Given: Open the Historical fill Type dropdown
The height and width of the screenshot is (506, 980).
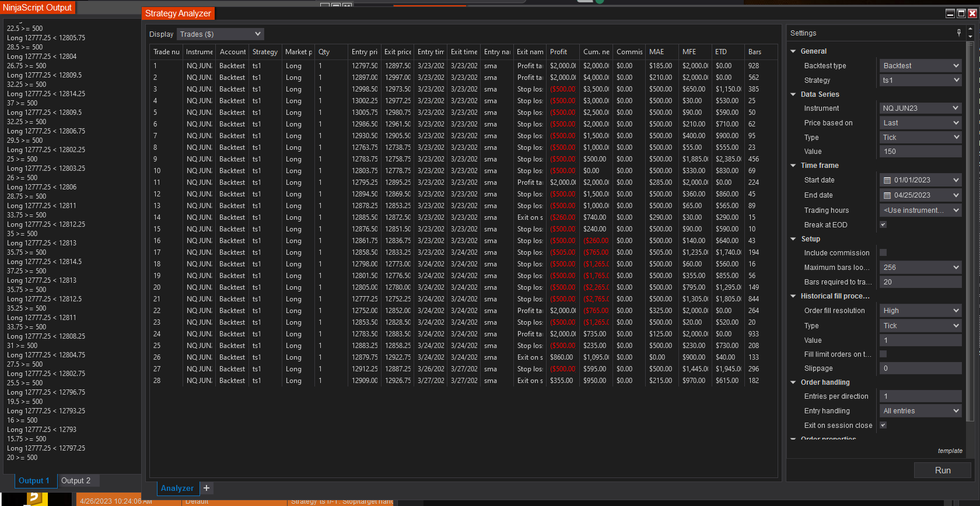Looking at the screenshot, I should (x=921, y=326).
